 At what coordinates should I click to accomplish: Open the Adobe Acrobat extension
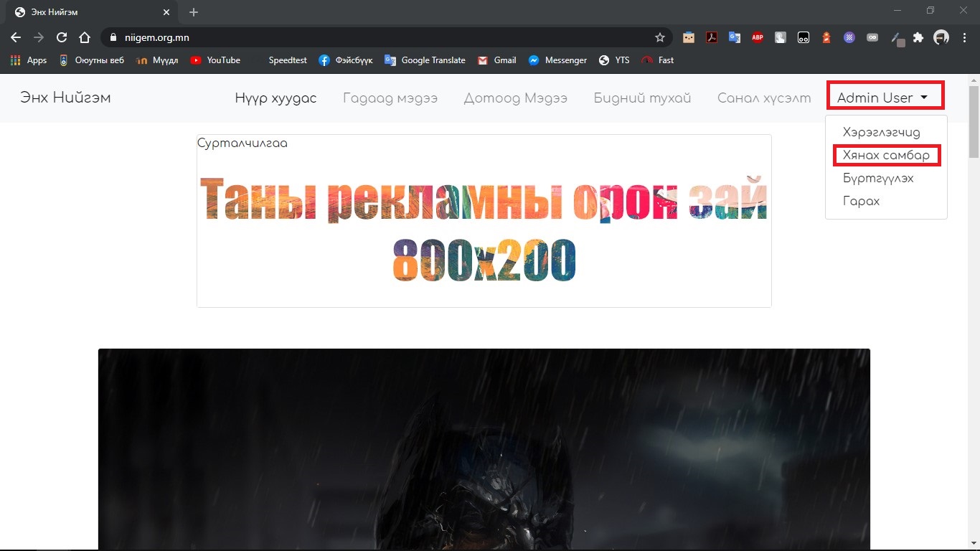pyautogui.click(x=712, y=38)
